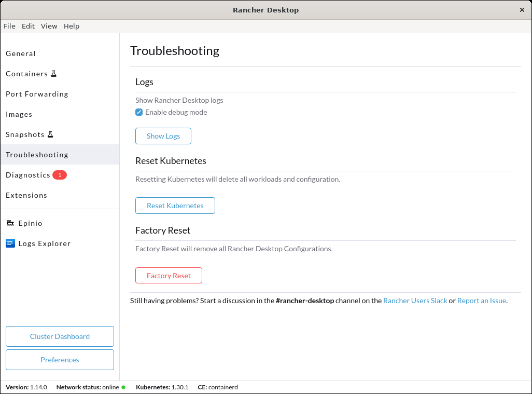Viewport: 532px width, 394px height.
Task: Close the Rancher Desktop window
Action: tap(522, 10)
